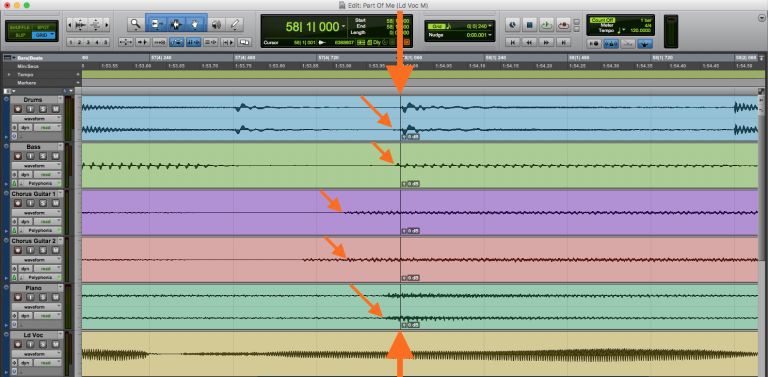
Task: Click Return to Zero transport button
Action: click(x=512, y=43)
